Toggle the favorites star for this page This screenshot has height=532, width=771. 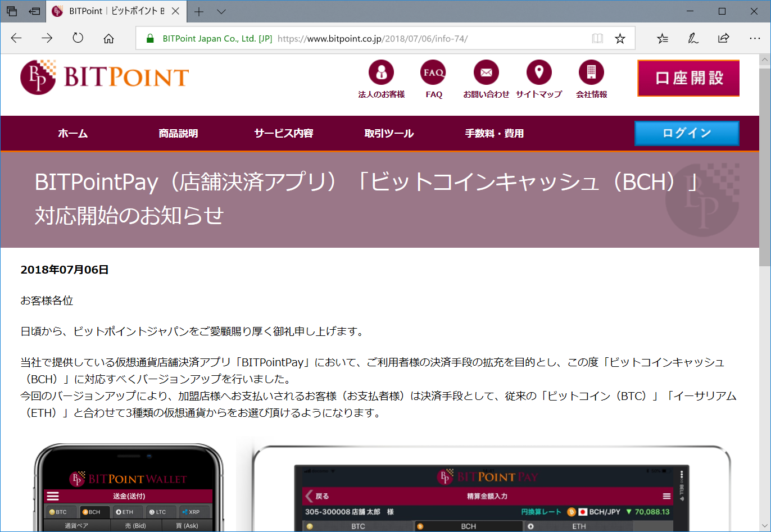pyautogui.click(x=620, y=38)
